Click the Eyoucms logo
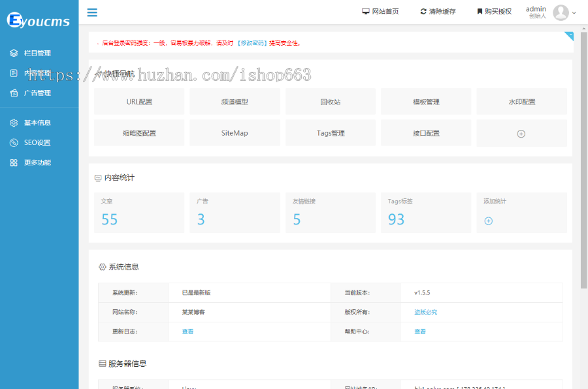Screen dimensions: 588x389 pos(39,20)
